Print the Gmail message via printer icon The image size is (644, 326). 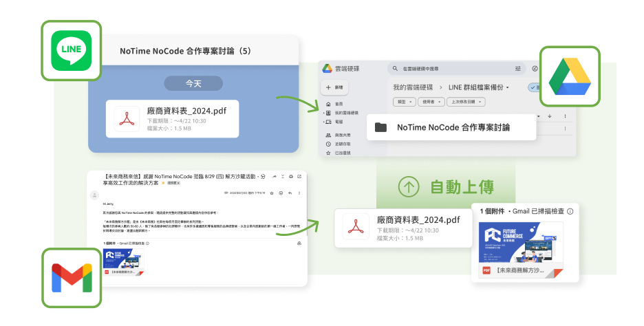click(x=291, y=177)
